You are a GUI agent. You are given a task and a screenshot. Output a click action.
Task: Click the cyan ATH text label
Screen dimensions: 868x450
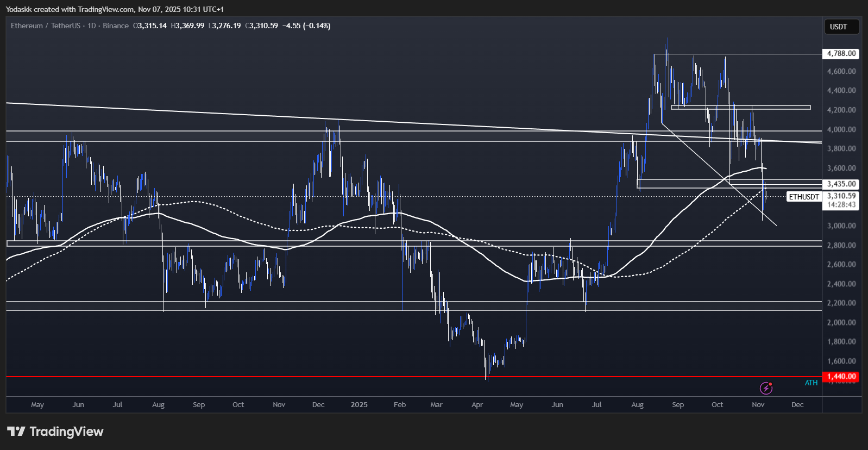(811, 383)
